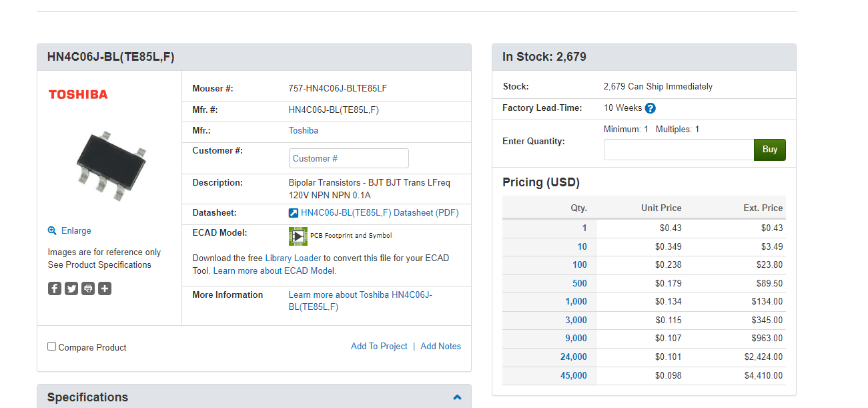Click the product description text
This screenshot has height=408, width=868.
370,189
